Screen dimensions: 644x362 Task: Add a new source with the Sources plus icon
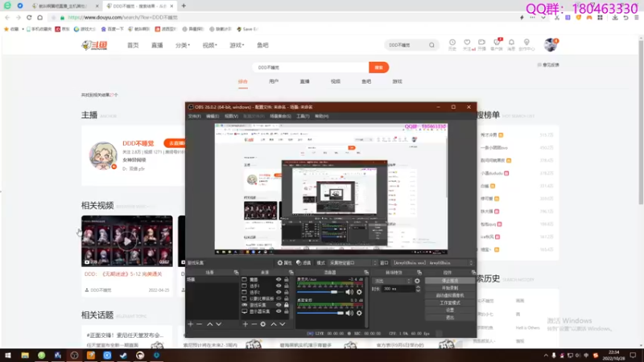(246, 324)
